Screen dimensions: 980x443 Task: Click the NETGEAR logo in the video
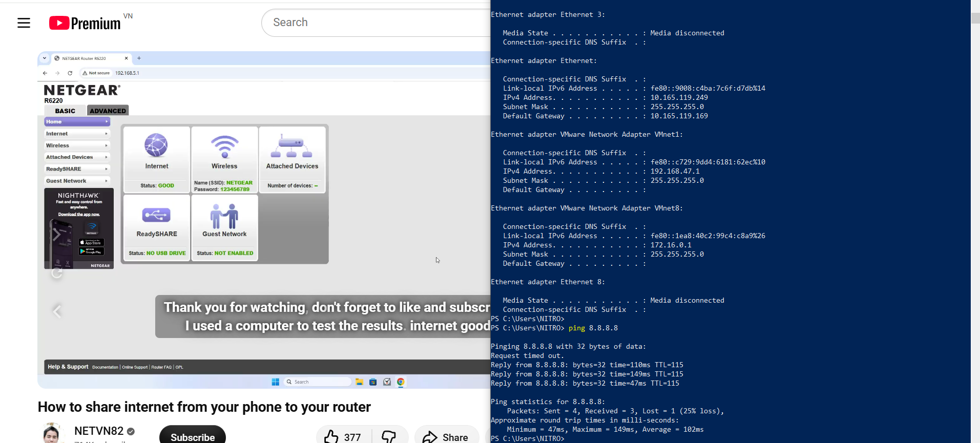pos(82,90)
